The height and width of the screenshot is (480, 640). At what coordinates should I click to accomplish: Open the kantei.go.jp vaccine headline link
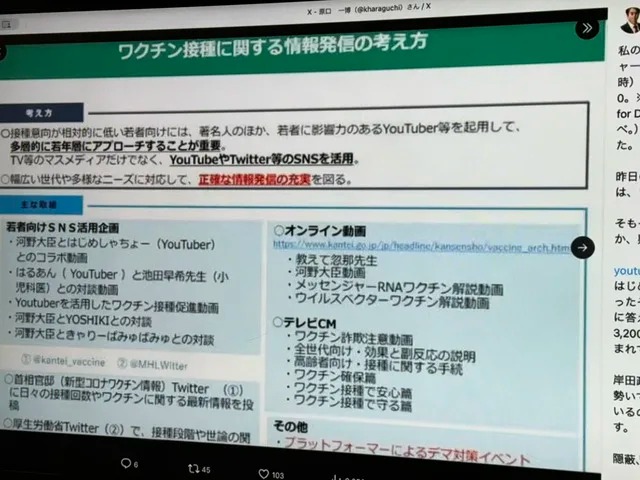click(x=422, y=247)
